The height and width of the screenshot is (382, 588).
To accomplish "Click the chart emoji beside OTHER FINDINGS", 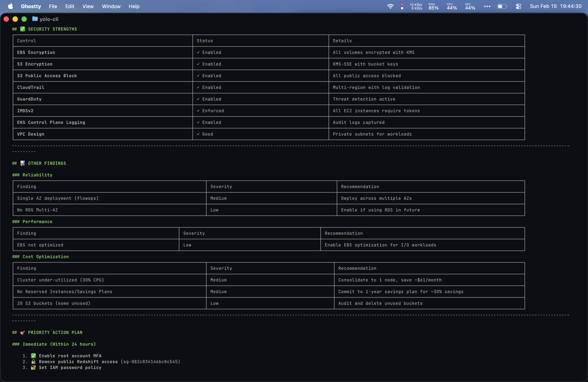I will point(23,163).
